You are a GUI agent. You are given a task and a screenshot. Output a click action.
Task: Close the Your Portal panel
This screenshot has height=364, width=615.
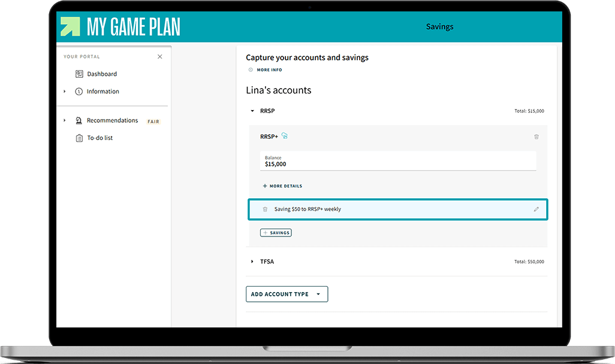[159, 56]
